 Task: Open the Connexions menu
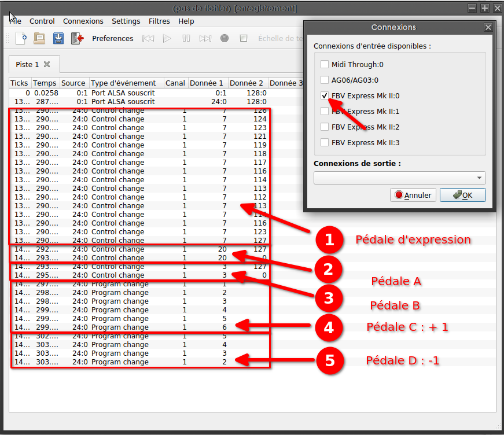coord(83,21)
